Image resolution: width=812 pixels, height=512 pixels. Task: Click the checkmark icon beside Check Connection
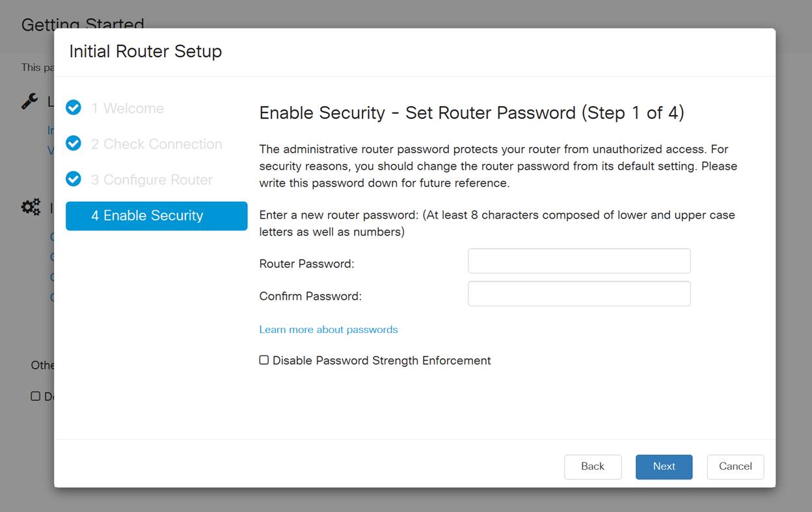[x=74, y=143]
